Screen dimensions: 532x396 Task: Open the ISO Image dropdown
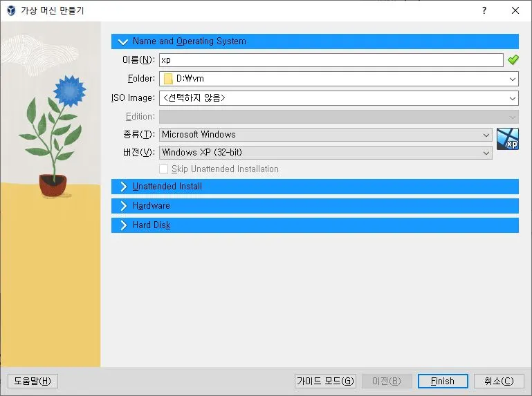[x=338, y=98]
